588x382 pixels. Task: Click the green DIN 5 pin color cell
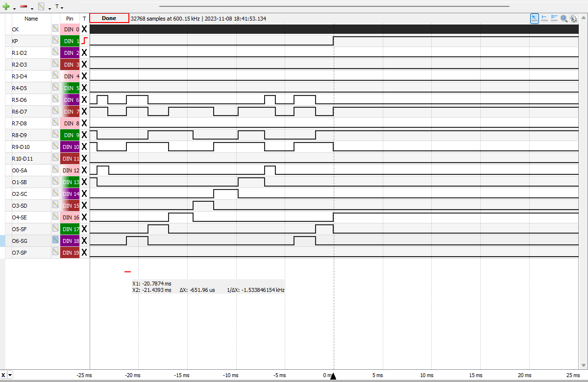click(x=70, y=88)
